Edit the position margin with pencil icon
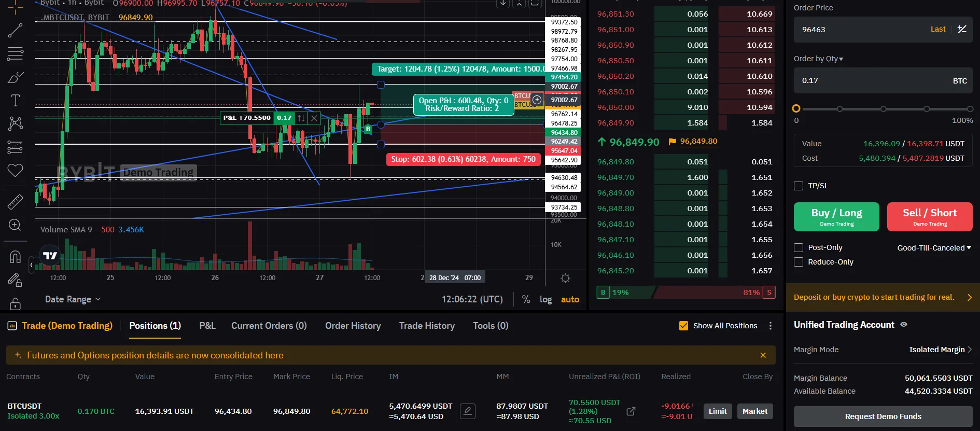This screenshot has width=980, height=431. pos(467,411)
